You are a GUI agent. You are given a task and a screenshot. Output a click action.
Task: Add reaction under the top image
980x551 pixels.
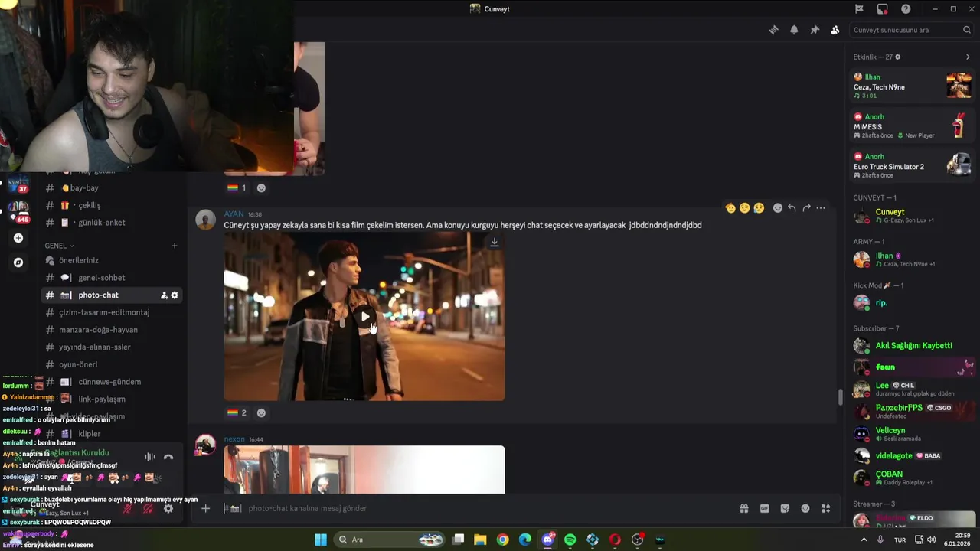pos(261,187)
